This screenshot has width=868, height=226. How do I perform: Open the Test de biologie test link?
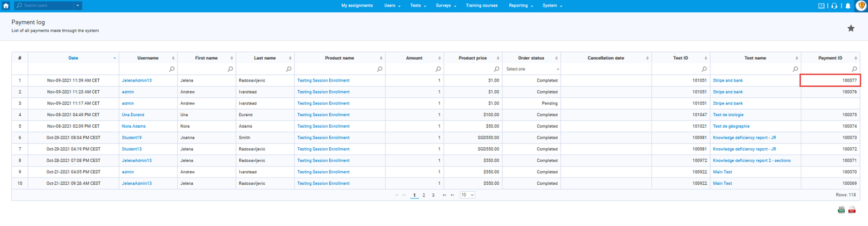[728, 115]
